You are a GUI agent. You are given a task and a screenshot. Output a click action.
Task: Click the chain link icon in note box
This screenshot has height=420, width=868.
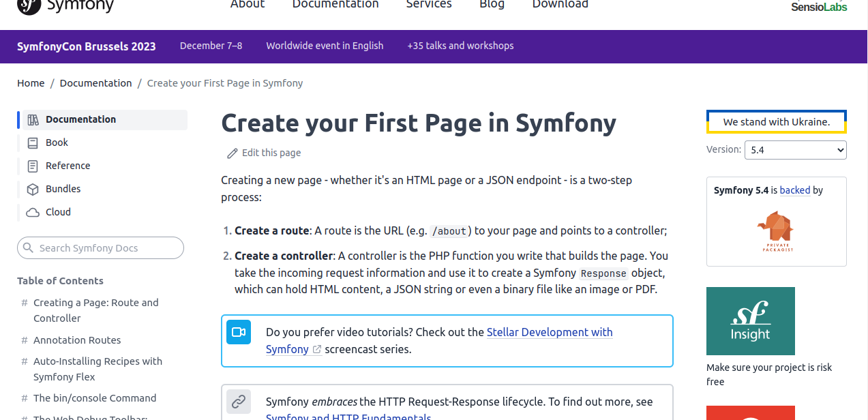pos(239,402)
